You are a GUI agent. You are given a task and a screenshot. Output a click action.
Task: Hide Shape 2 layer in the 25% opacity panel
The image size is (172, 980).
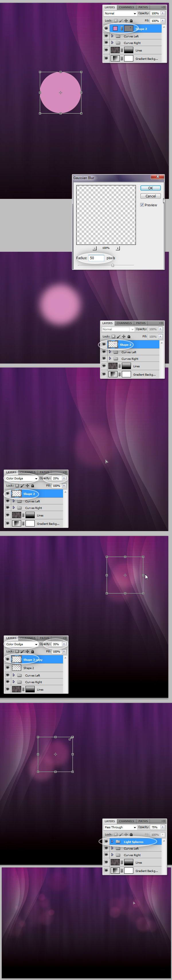(x=7, y=493)
